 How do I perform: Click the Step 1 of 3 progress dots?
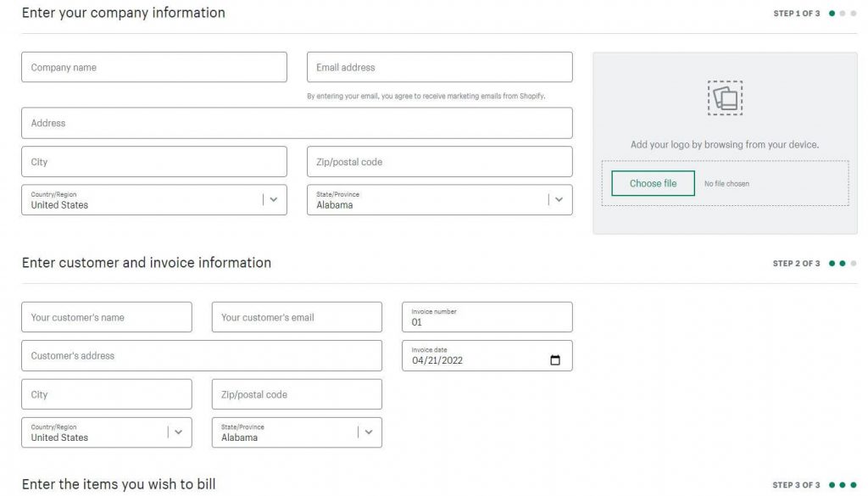[x=843, y=14]
